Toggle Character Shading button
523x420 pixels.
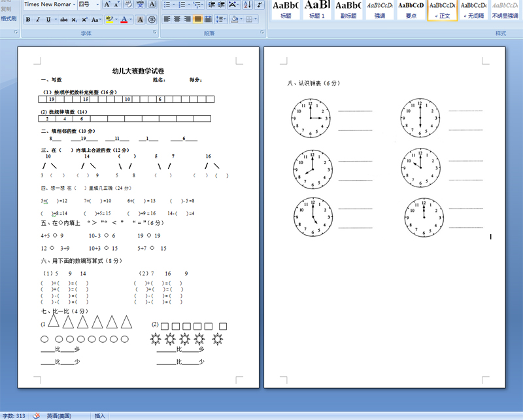click(141, 20)
